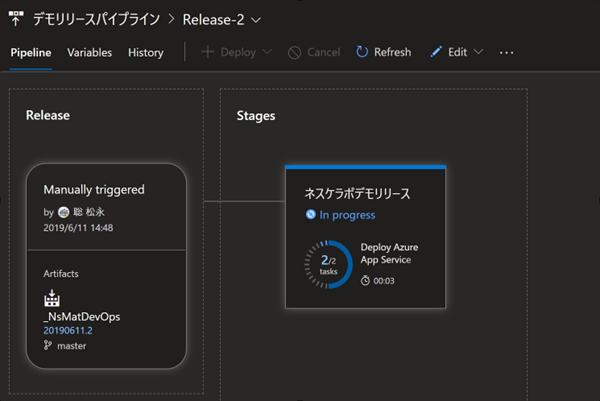Click the build artifact icon

coord(52,298)
